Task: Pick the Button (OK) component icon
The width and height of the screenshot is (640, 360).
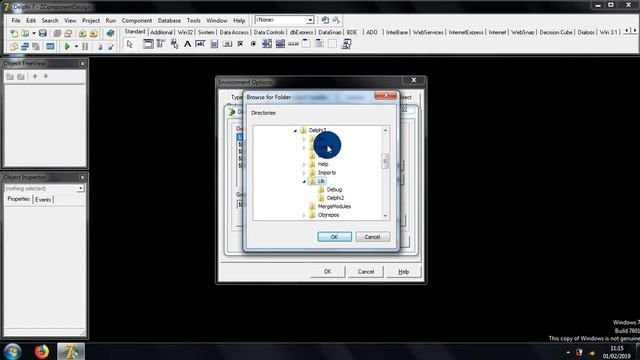Action: point(227,44)
